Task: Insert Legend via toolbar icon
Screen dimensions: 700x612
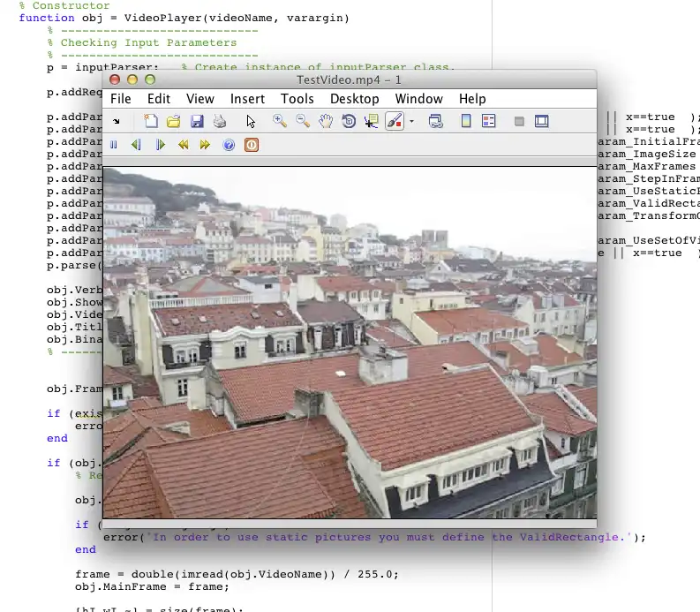Action: pyautogui.click(x=489, y=121)
